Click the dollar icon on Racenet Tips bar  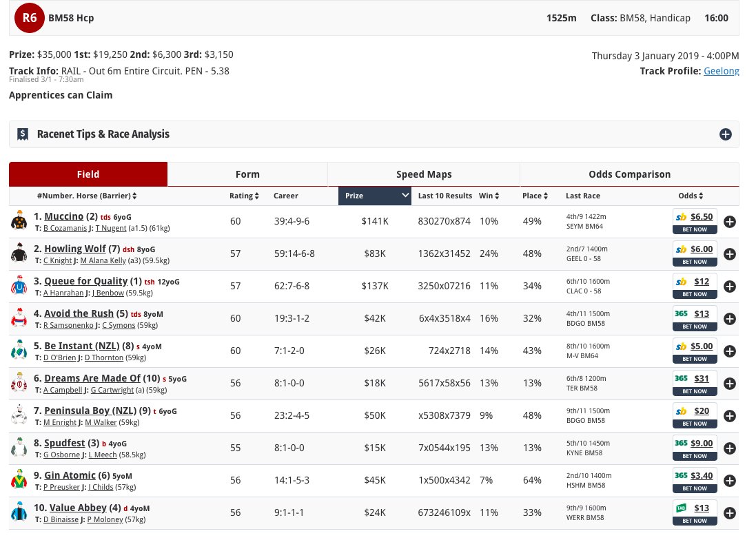[x=23, y=134]
